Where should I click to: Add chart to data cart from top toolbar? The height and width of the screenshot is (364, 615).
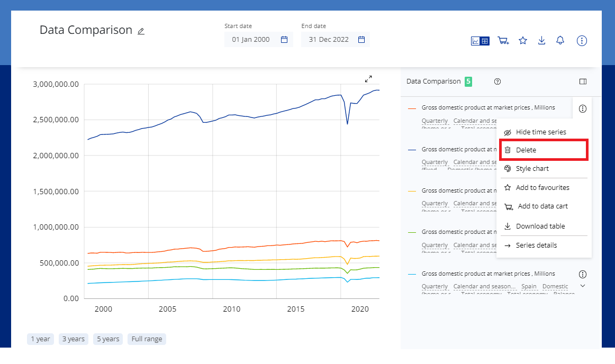503,41
